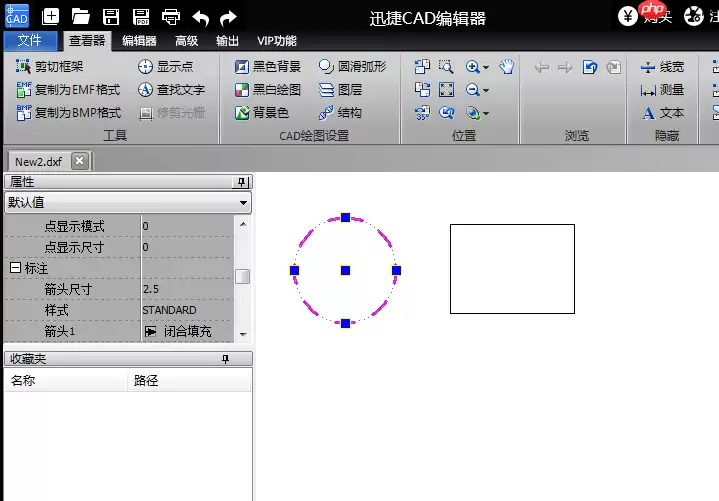Viewport: 719px width, 501px height.
Task: Click the 测量 (measure) tool
Action: pos(663,90)
